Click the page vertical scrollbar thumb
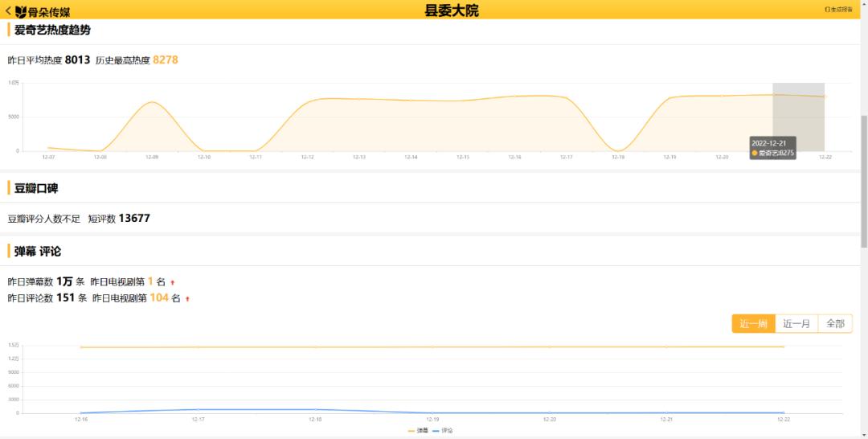 coord(864,181)
